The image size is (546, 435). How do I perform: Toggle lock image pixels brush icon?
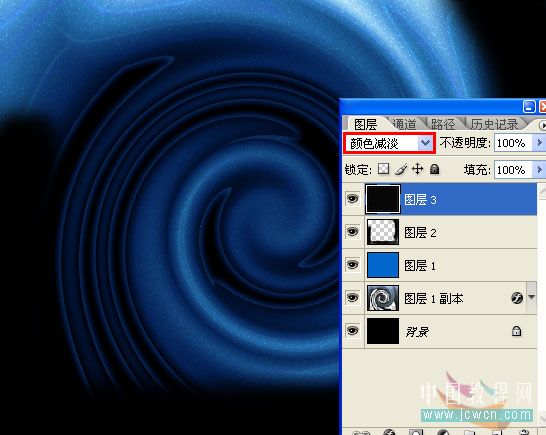click(x=401, y=170)
